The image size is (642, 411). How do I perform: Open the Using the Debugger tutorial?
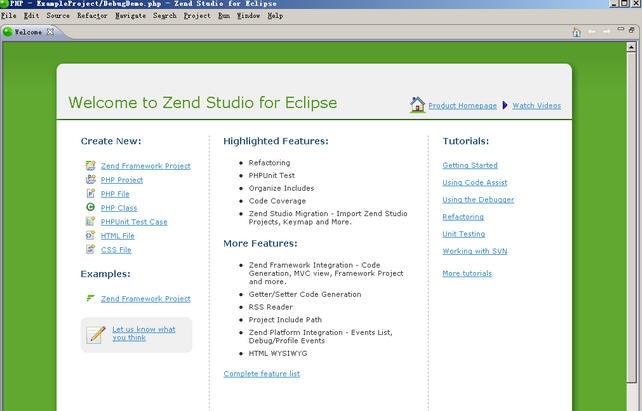point(478,200)
